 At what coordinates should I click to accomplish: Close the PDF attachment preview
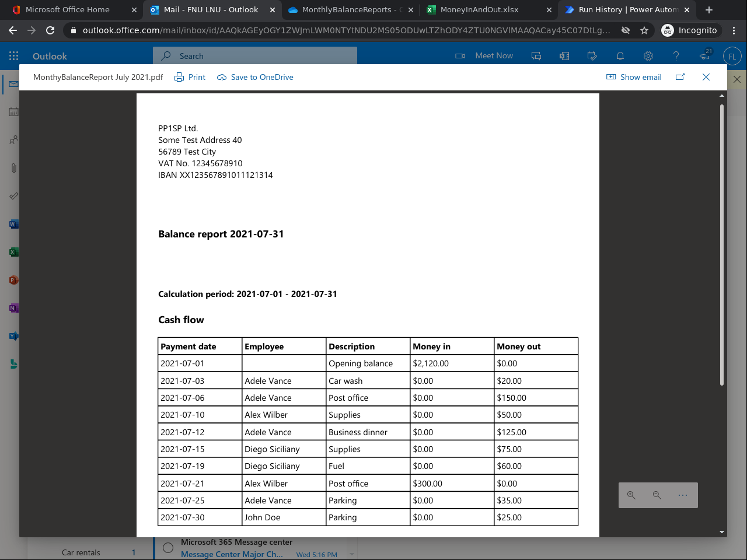(x=706, y=77)
